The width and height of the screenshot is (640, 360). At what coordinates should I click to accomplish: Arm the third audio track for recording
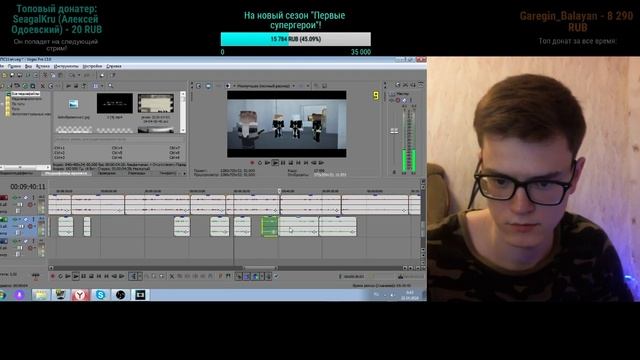(30, 248)
